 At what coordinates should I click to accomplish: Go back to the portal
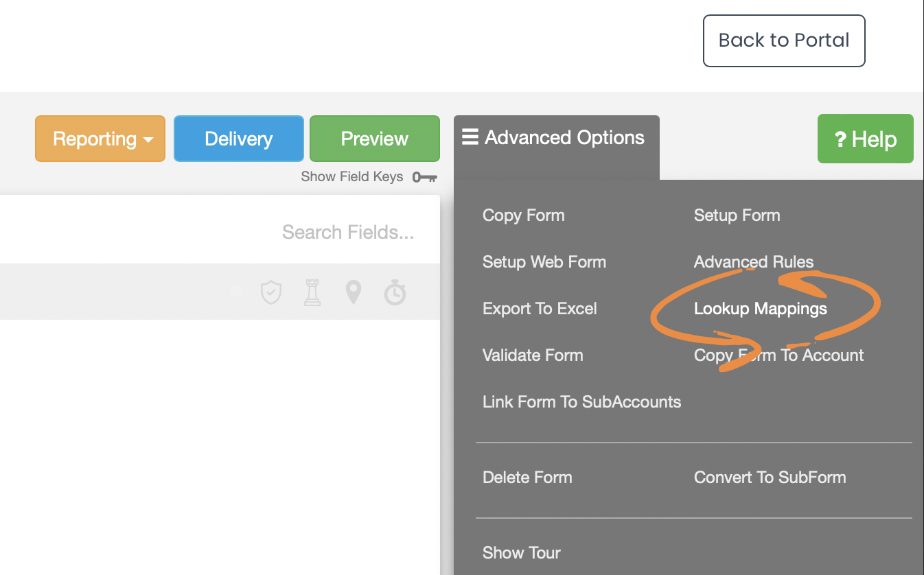pos(783,40)
